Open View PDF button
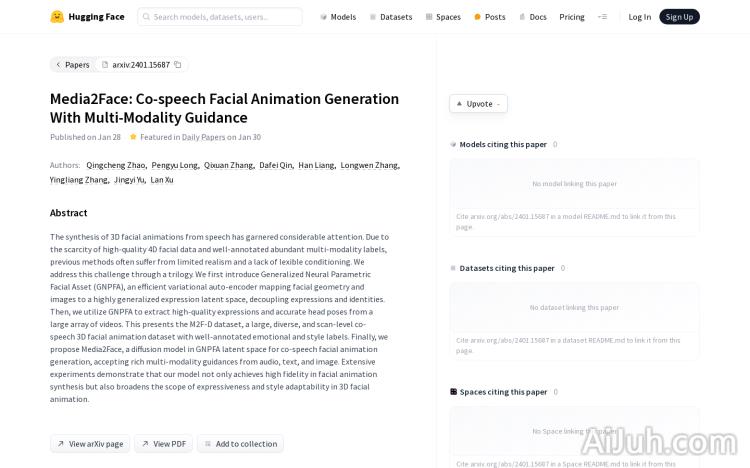 pos(164,444)
